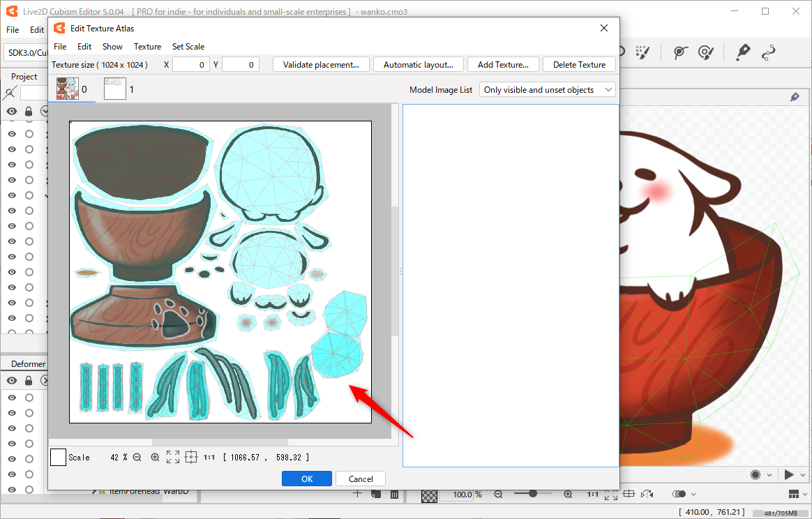812x519 pixels.
Task: Click the transparency checkerboard background icon
Action: [x=430, y=495]
